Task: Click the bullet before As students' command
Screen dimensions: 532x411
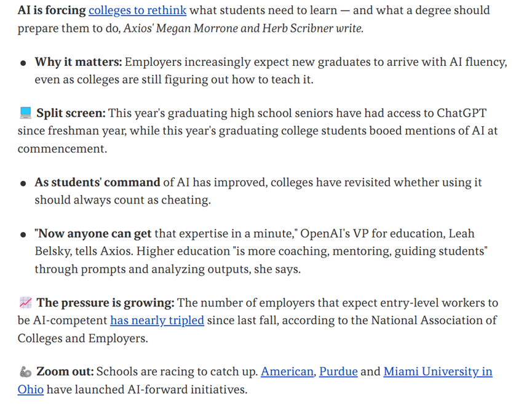Action: pos(23,183)
